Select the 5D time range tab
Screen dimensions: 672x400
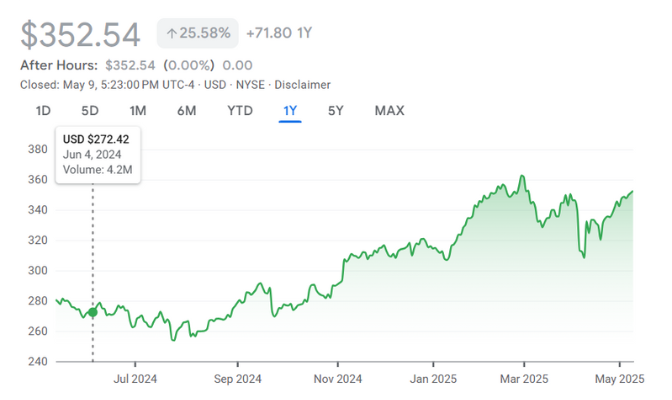point(90,111)
